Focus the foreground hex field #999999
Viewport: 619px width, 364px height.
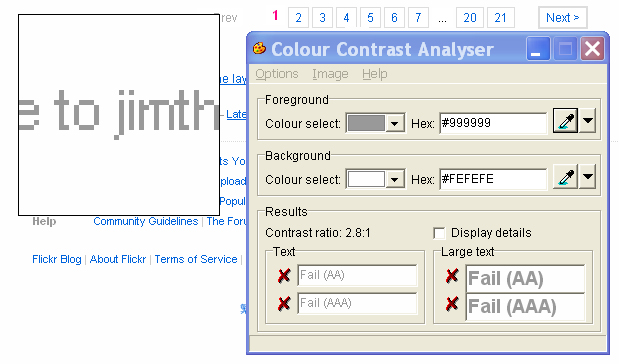pyautogui.click(x=493, y=123)
